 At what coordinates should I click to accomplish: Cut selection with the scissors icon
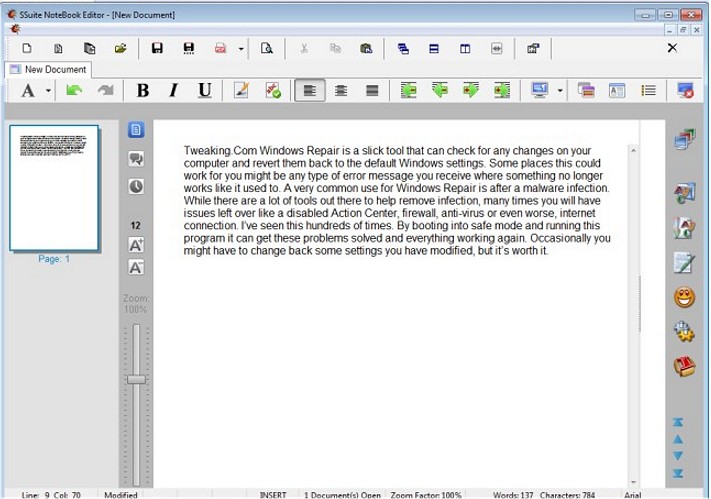(304, 48)
